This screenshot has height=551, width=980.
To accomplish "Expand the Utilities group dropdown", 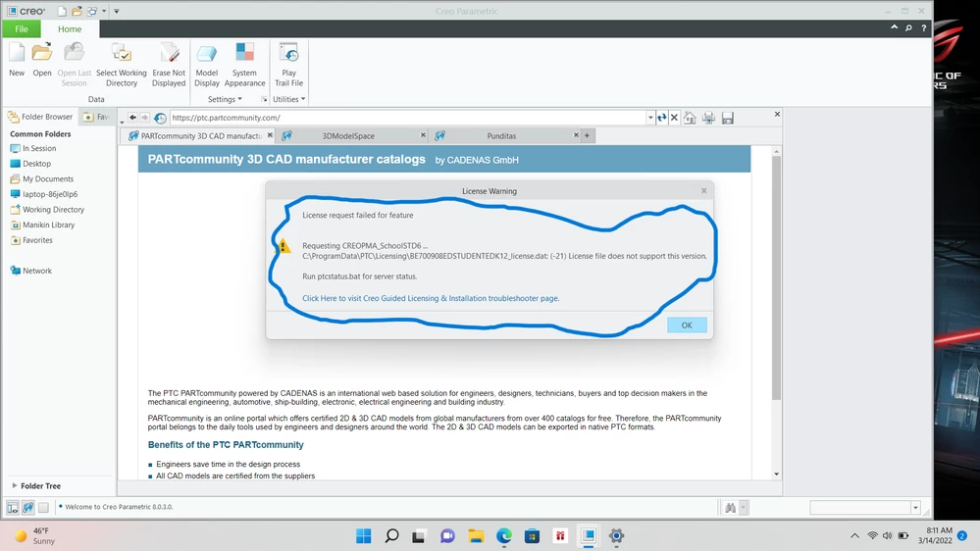I will tap(288, 99).
